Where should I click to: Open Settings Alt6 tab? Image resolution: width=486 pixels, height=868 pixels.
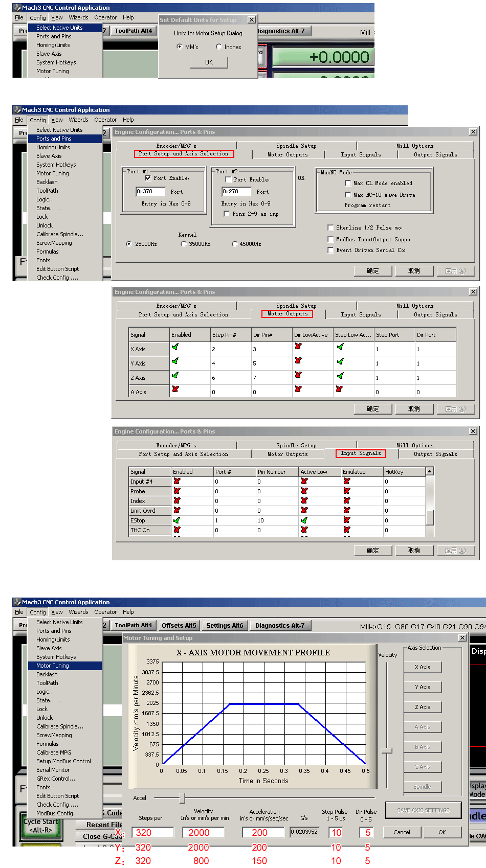pos(225,625)
